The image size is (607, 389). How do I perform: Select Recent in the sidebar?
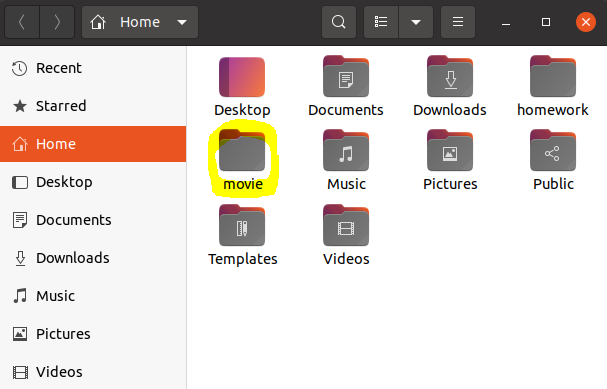point(93,68)
